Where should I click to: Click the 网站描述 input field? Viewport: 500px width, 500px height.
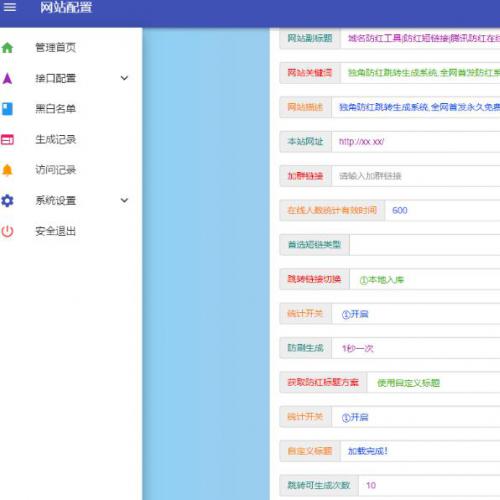416,107
